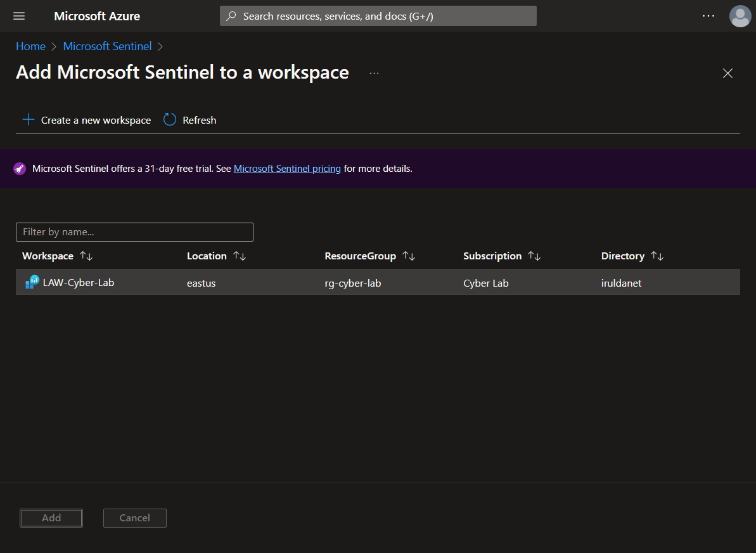
Task: Click the plus icon for Create a new workspace
Action: (x=29, y=120)
